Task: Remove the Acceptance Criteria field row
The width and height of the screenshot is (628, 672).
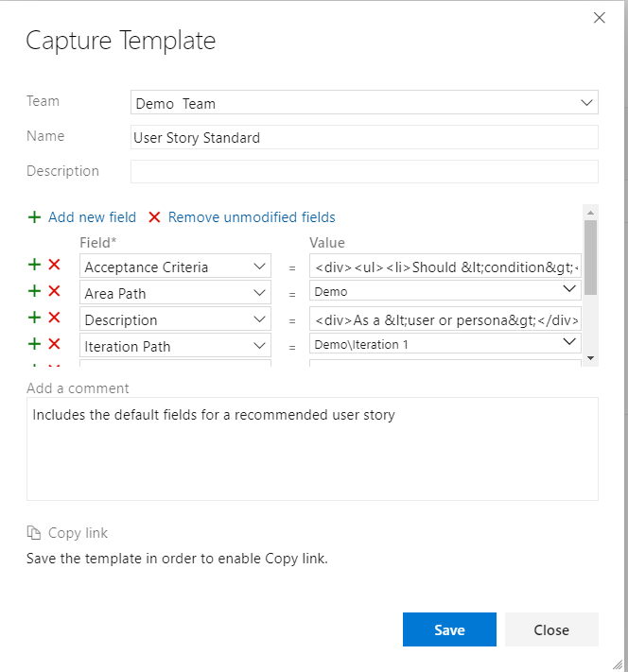Action: click(x=54, y=267)
